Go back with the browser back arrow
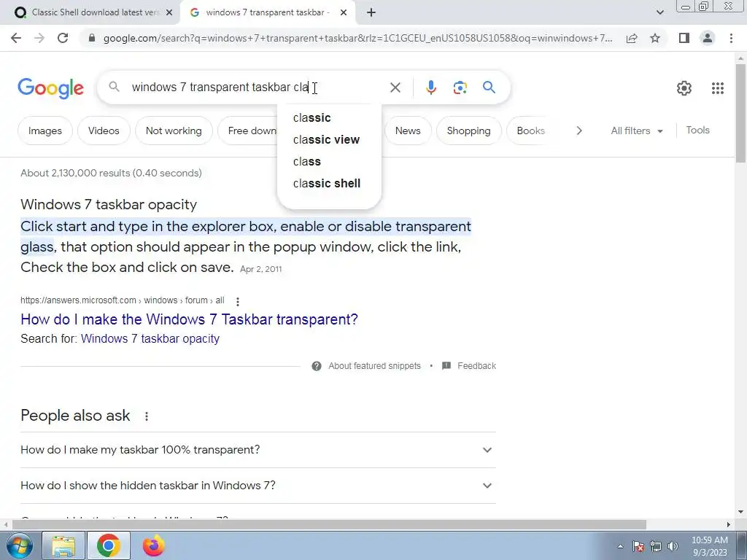The width and height of the screenshot is (747, 560). click(x=16, y=38)
